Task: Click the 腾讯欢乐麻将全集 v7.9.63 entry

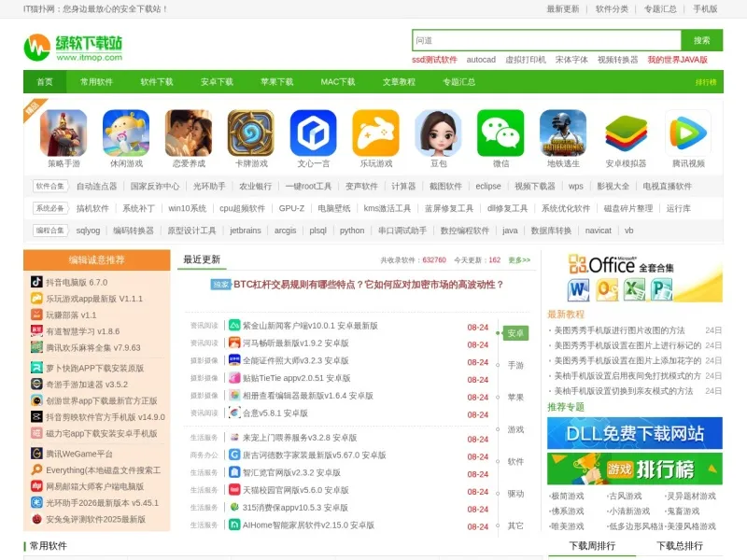Action: click(x=93, y=347)
